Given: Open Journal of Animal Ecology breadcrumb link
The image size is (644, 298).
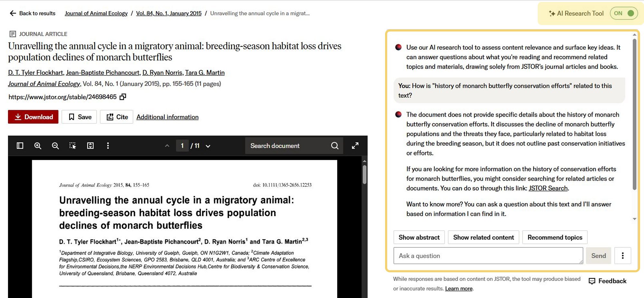Looking at the screenshot, I should tap(96, 13).
